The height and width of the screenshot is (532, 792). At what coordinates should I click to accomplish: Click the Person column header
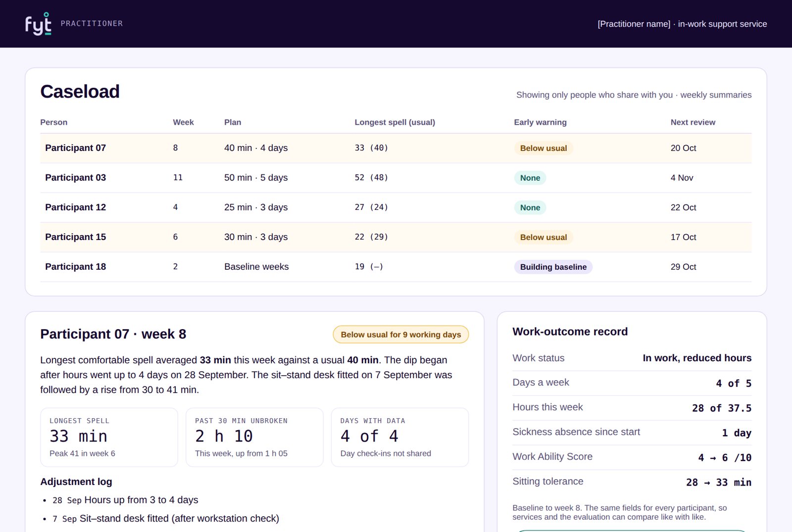[x=53, y=122]
